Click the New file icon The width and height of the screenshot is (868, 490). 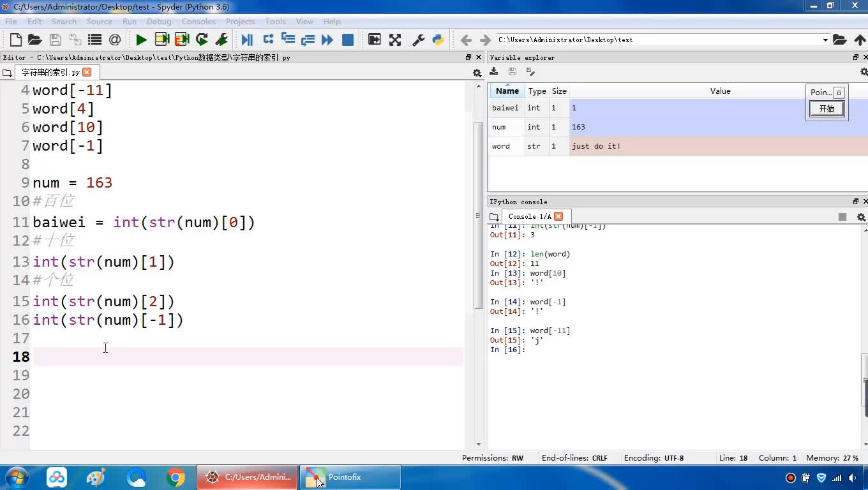(x=16, y=40)
